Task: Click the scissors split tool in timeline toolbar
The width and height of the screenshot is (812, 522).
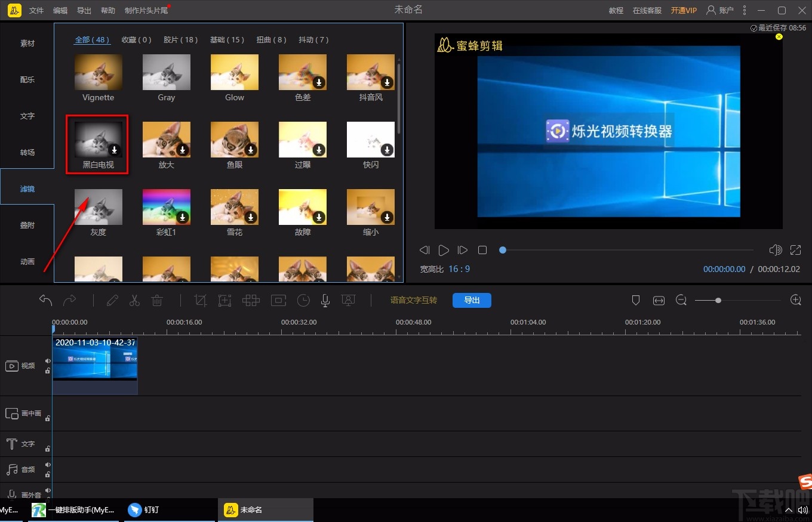Action: click(x=134, y=301)
